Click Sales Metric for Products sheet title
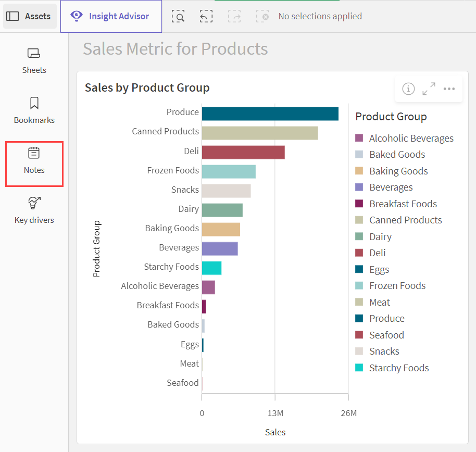The width and height of the screenshot is (476, 452). tap(176, 49)
